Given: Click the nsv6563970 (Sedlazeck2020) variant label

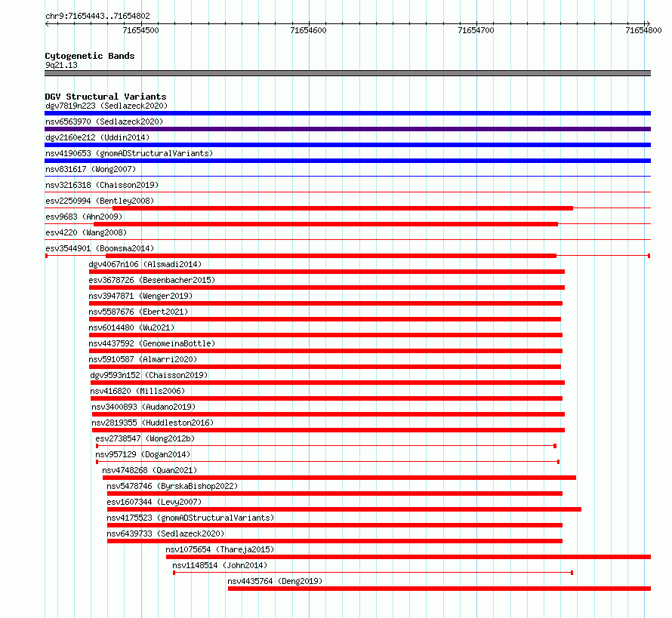Looking at the screenshot, I should pos(104,121).
